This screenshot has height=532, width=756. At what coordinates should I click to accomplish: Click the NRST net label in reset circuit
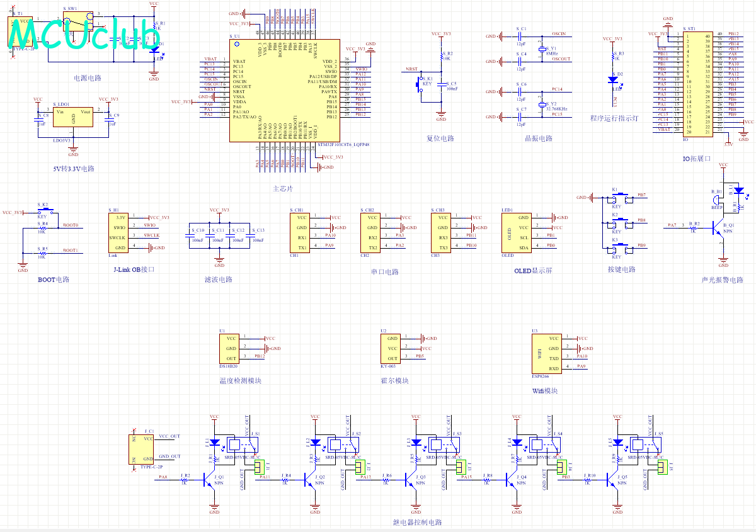coord(411,69)
